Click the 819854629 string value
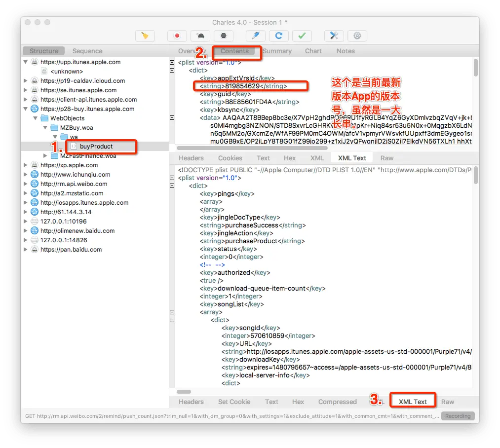 point(243,86)
